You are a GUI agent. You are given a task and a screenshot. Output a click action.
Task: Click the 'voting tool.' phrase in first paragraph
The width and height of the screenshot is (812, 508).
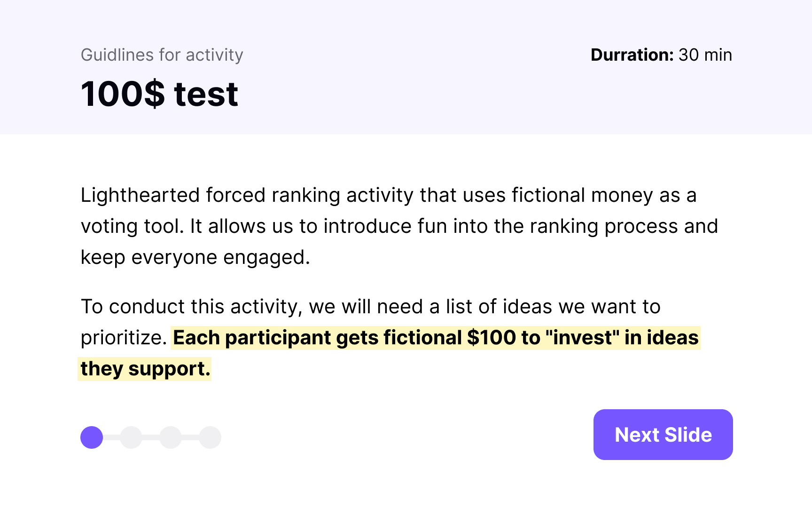[x=133, y=227]
